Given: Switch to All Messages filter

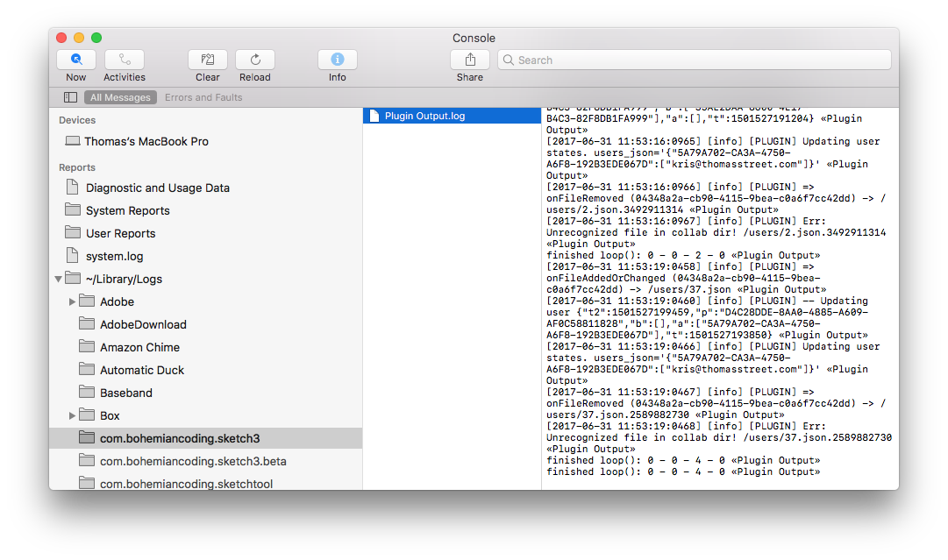Looking at the screenshot, I should (x=121, y=97).
